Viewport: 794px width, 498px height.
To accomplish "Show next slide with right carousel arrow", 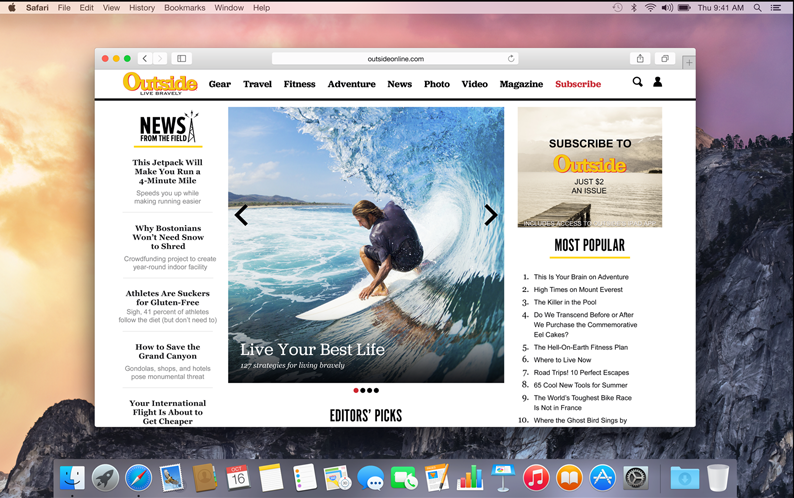I will coord(490,215).
